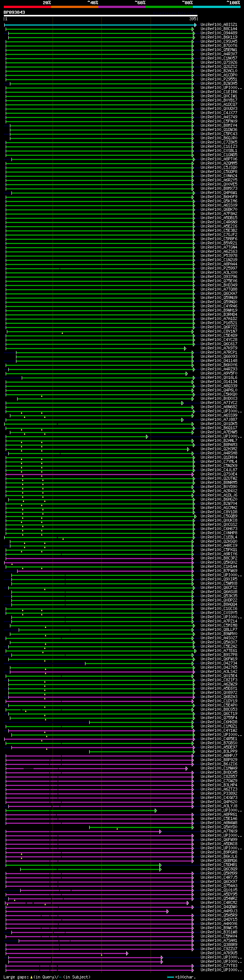Image resolution: width=244 pixels, height=980 pixels.
Task: Click the UniRef100_B8C3P2 label
Action: point(219,558)
